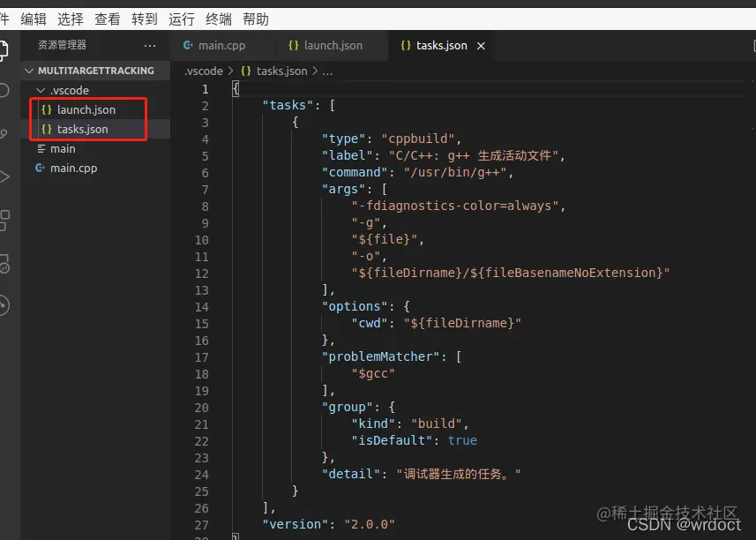Click the 资源管理器 sidebar title

[x=63, y=45]
